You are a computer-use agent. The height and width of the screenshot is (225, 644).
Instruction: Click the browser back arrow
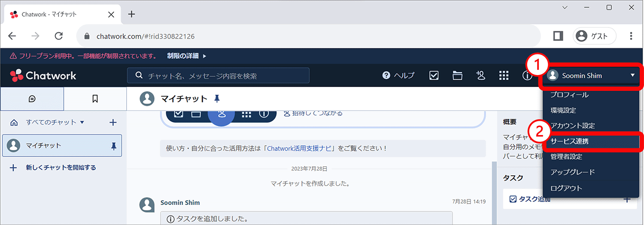coord(12,36)
